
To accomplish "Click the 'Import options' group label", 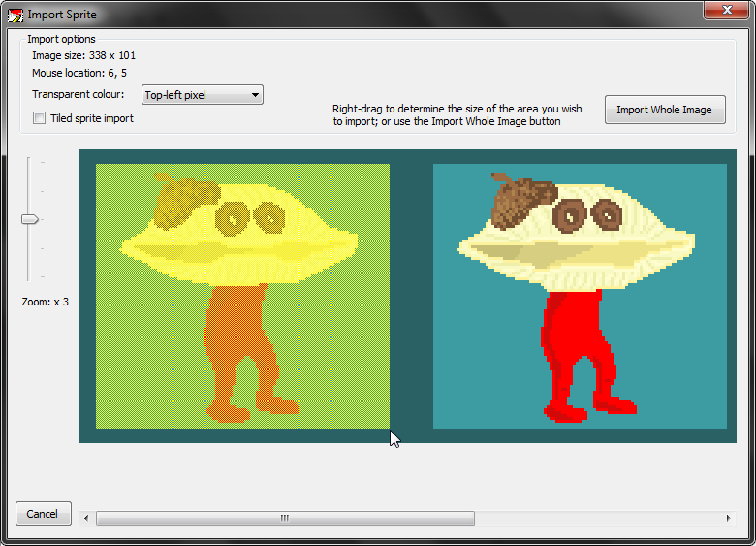I will [x=61, y=39].
